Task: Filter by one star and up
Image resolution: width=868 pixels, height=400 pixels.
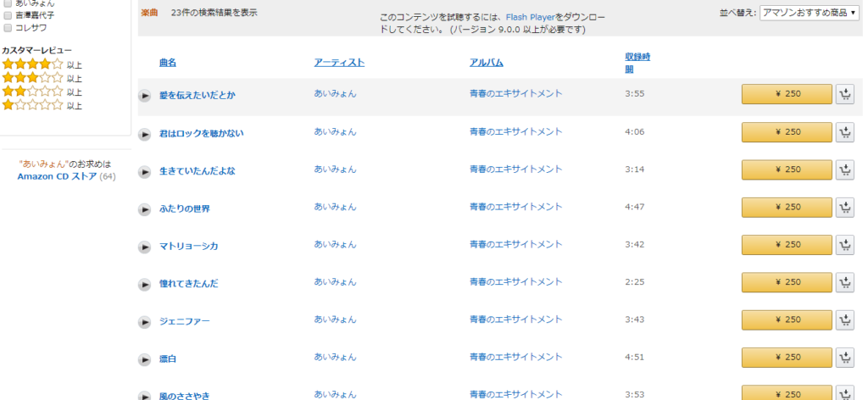Action: tap(42, 105)
